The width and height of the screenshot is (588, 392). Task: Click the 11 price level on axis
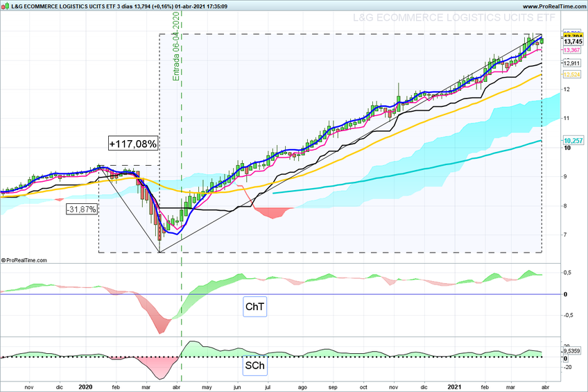(567, 118)
